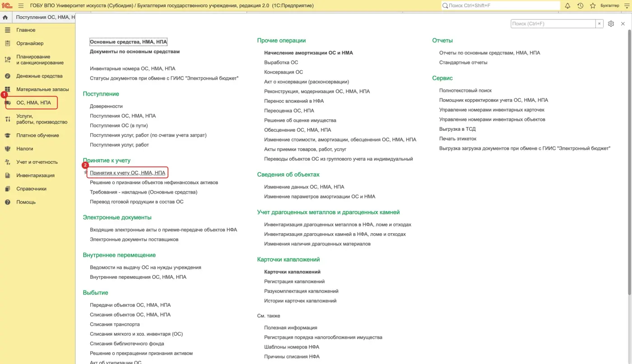The height and width of the screenshot is (364, 632).
Task: Click the Денежные средства section icon
Action: click(x=7, y=76)
